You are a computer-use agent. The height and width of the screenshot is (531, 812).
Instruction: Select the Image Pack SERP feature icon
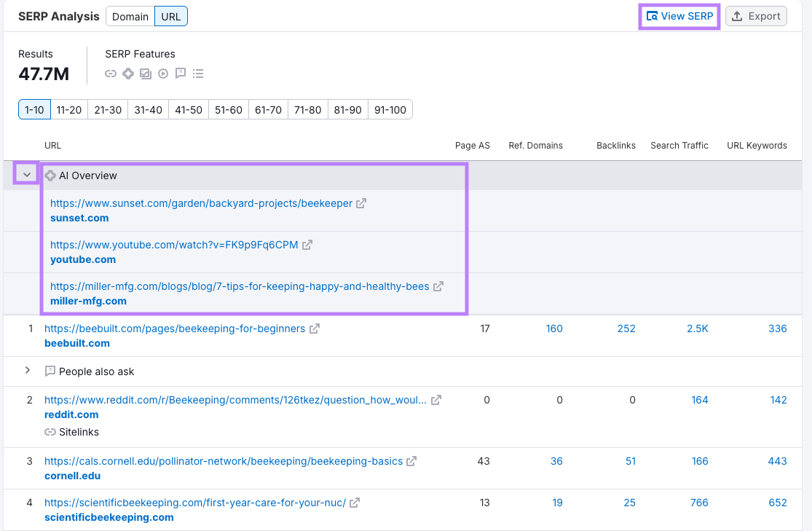coord(146,73)
